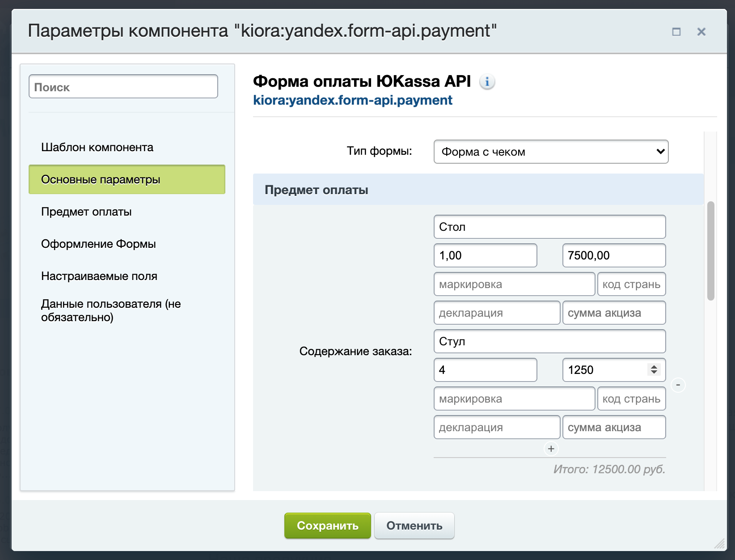Viewport: 735px width, 560px height.
Task: Maximize the component parameters dialog
Action: [676, 32]
